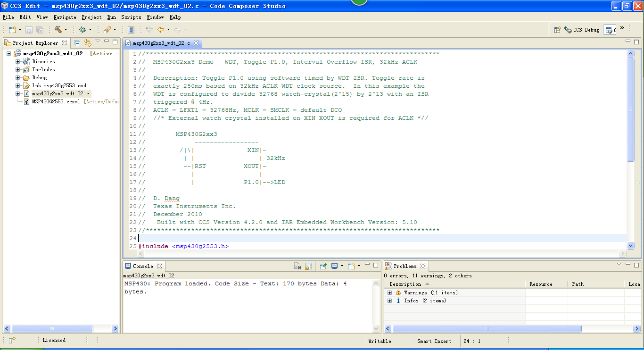Start a debug session with the bug icon
This screenshot has height=350, width=644.
tap(83, 30)
